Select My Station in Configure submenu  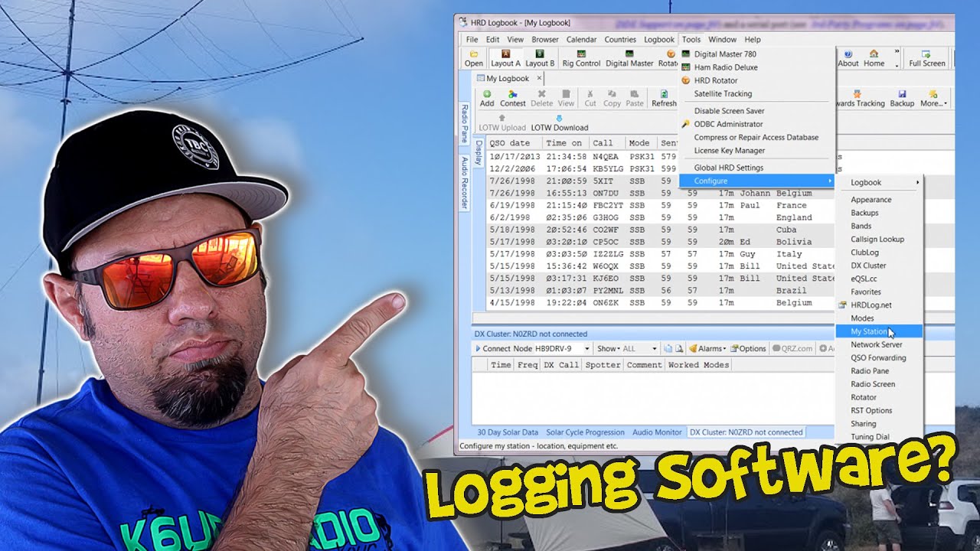(x=879, y=331)
